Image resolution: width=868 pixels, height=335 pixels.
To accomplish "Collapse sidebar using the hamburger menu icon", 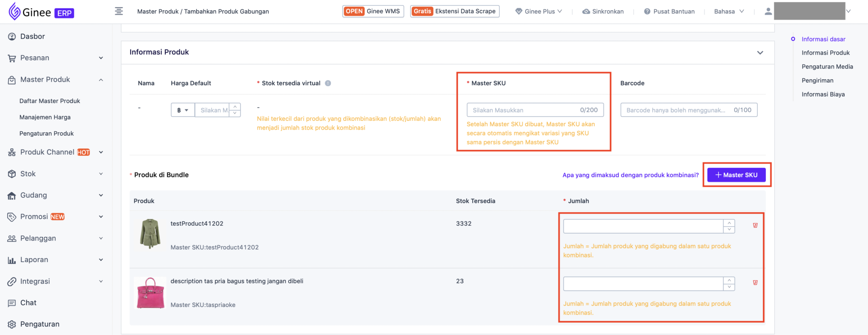I will 119,11.
